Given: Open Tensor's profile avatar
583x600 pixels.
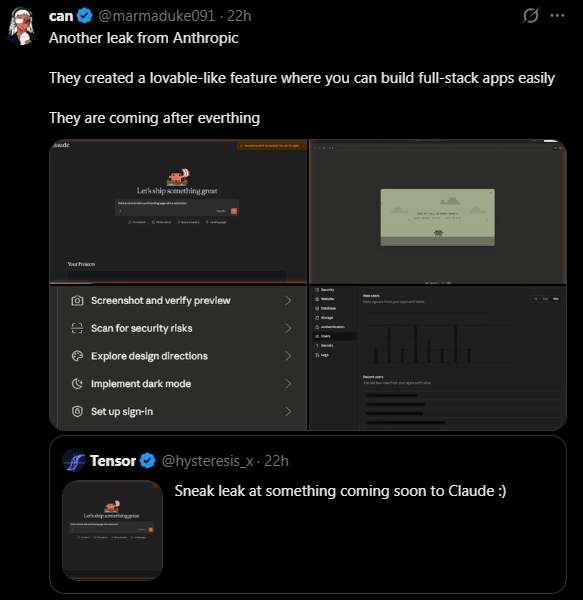Looking at the screenshot, I should pyautogui.click(x=74, y=460).
